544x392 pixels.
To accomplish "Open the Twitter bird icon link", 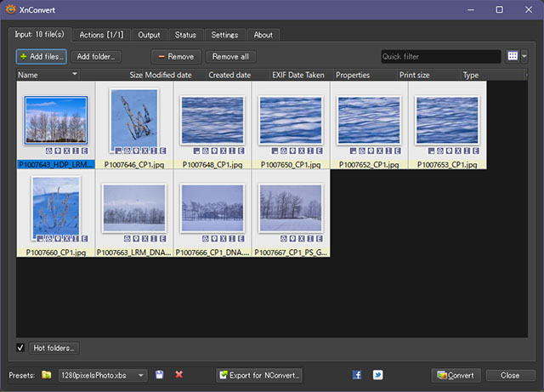I will pos(377,375).
